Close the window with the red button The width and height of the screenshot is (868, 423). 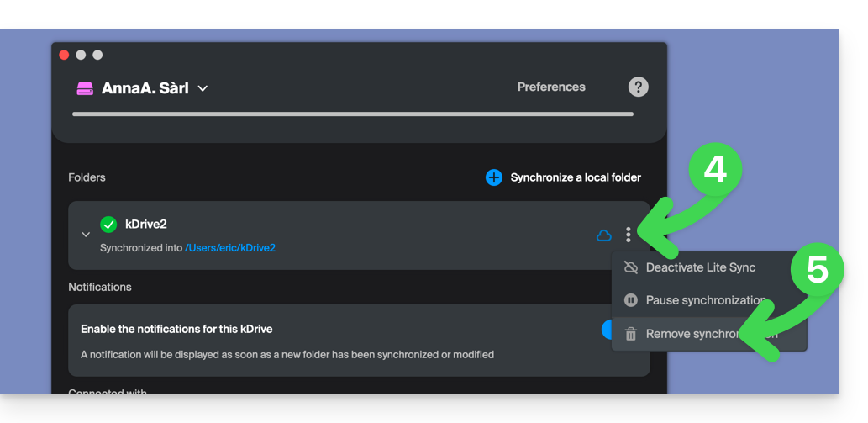coord(64,55)
